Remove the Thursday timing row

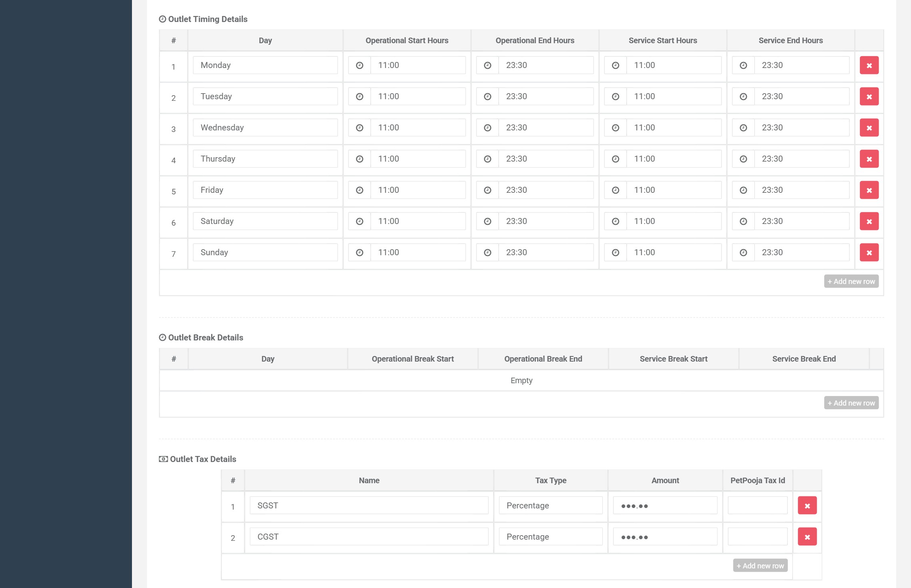click(869, 159)
